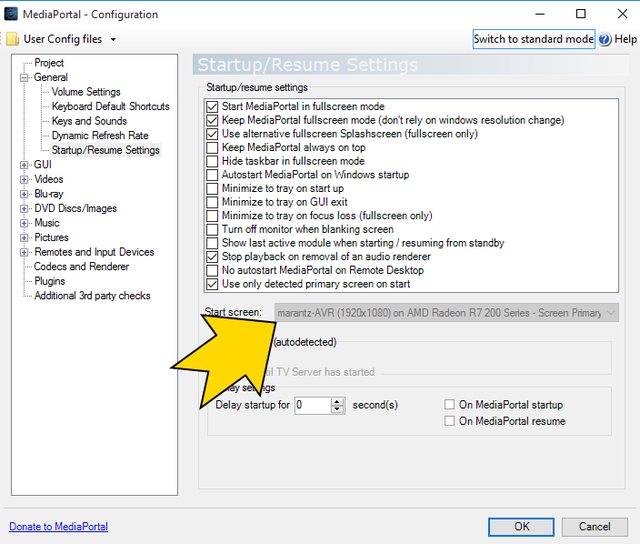Screen dimensions: 640x544
Task: Enable Keep MediaPortal always on top
Action: coord(211,148)
